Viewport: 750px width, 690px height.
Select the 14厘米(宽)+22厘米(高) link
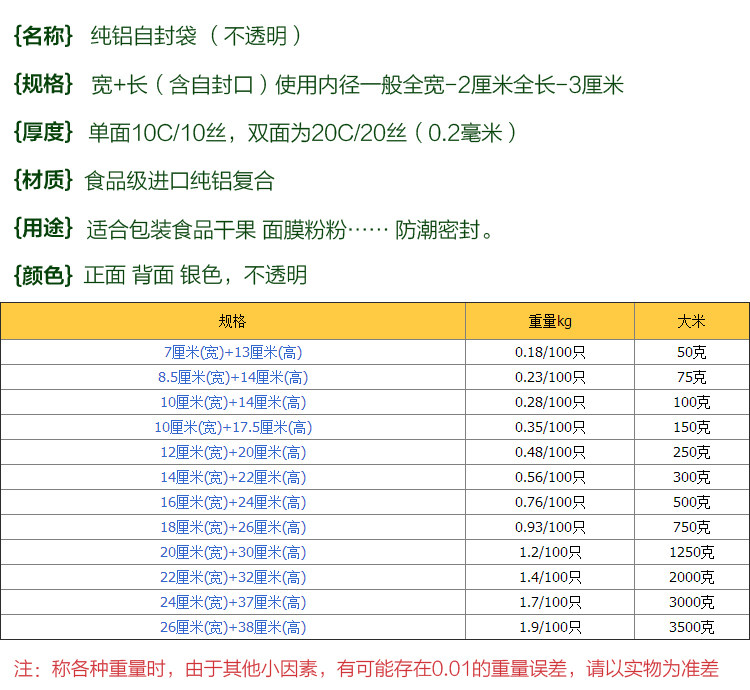tap(233, 477)
